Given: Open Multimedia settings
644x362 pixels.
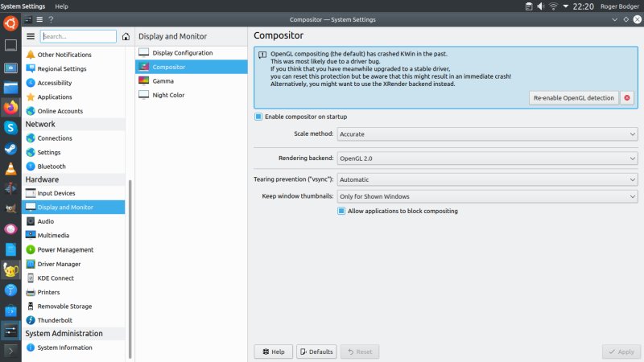Looking at the screenshot, I should click(x=73, y=235).
